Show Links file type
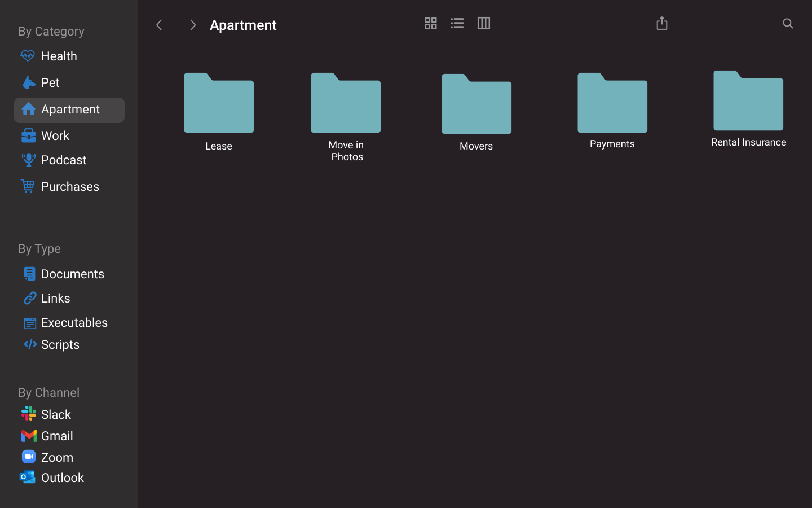The width and height of the screenshot is (812, 508). pos(56,298)
